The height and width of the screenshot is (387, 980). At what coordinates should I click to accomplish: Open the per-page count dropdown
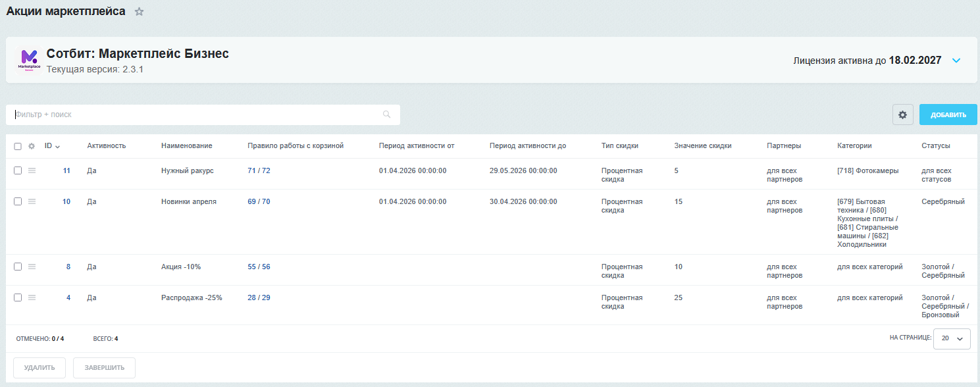click(951, 338)
